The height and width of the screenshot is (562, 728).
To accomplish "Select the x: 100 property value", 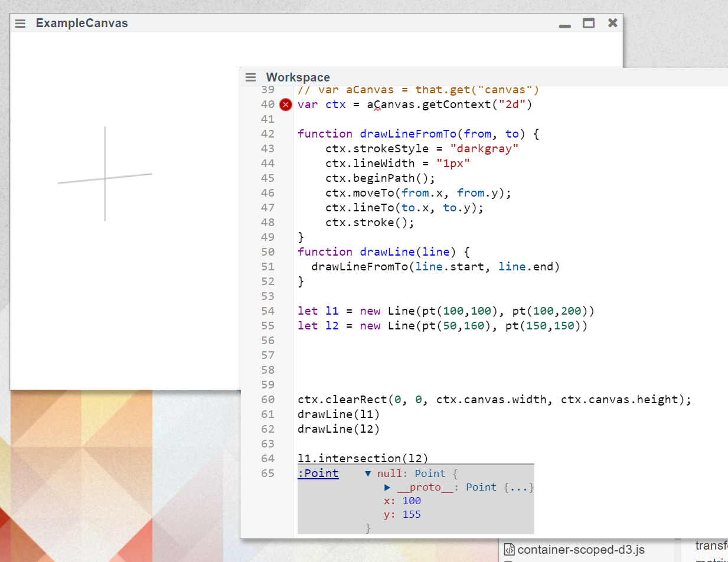I will [x=412, y=501].
